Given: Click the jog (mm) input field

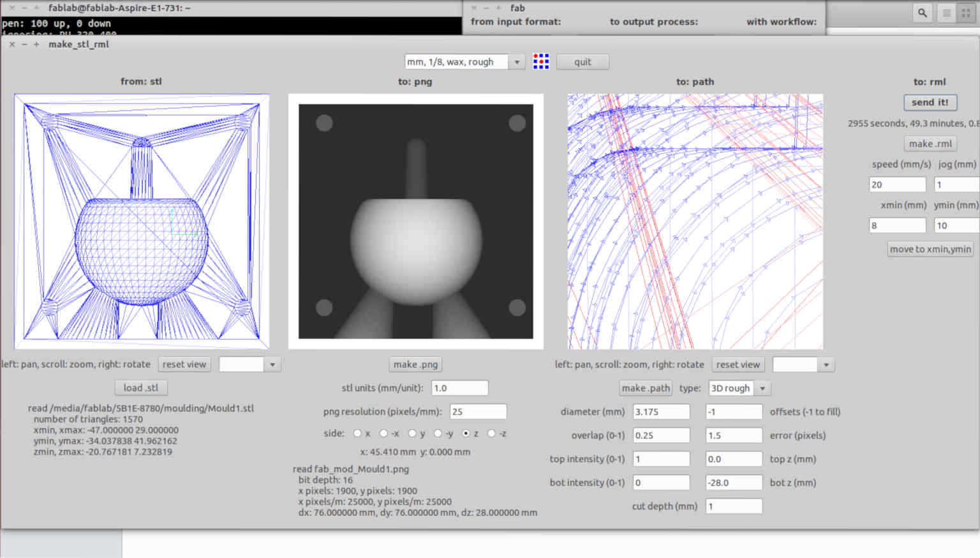Looking at the screenshot, I should click(957, 185).
